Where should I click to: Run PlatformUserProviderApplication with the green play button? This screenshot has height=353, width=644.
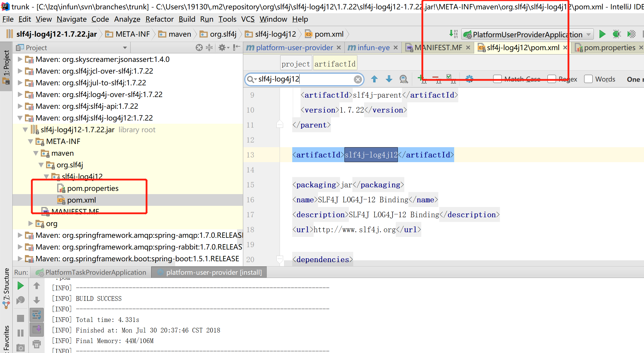(x=602, y=34)
